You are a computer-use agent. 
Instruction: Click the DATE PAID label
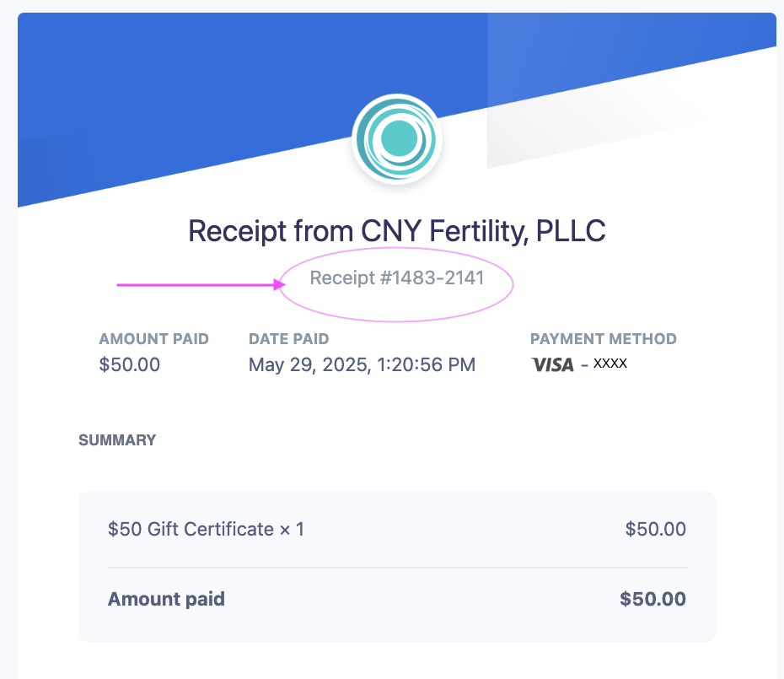tap(289, 339)
